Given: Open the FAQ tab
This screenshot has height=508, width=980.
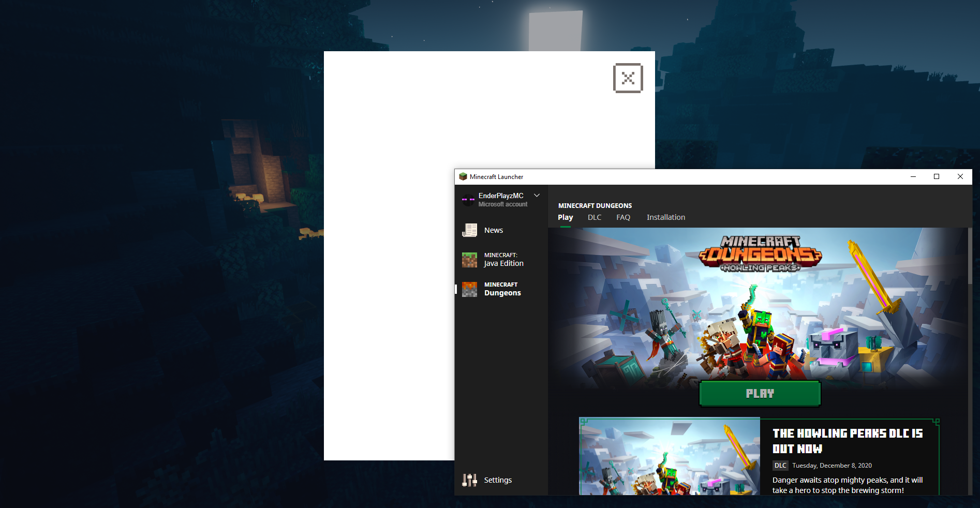Looking at the screenshot, I should [623, 217].
